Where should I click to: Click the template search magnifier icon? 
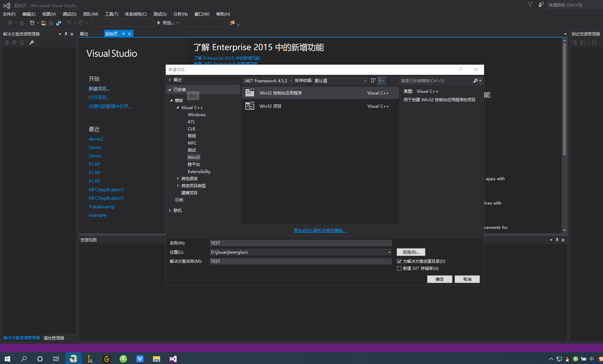475,81
